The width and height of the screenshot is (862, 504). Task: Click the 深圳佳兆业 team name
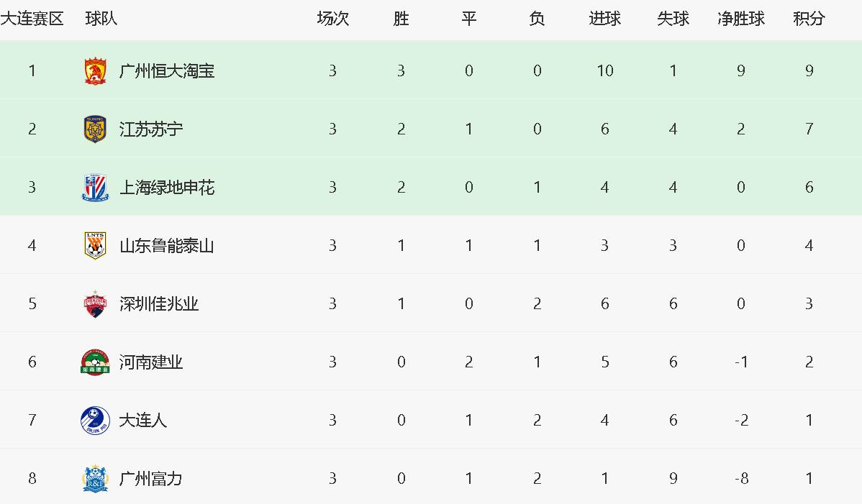point(159,304)
